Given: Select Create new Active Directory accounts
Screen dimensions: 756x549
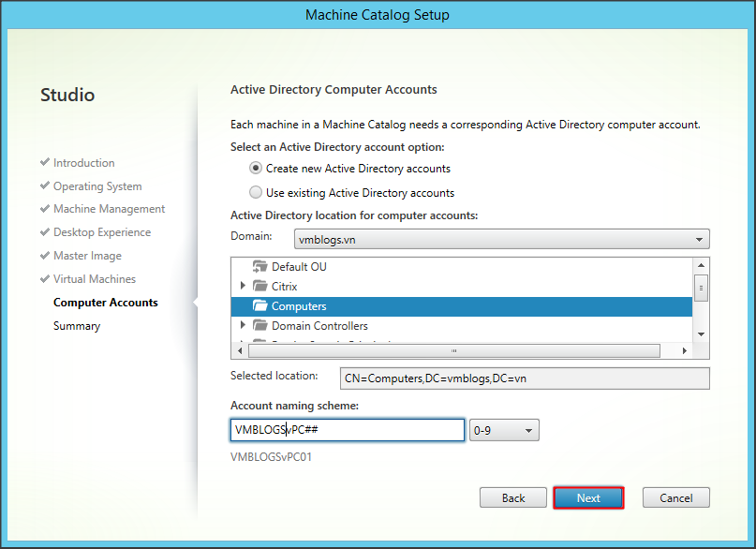Looking at the screenshot, I should (256, 169).
